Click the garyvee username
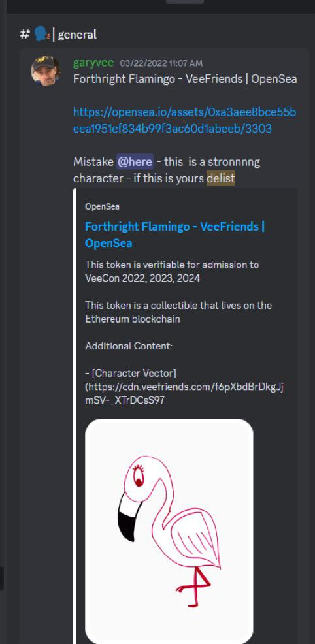315x644 pixels. (93, 63)
